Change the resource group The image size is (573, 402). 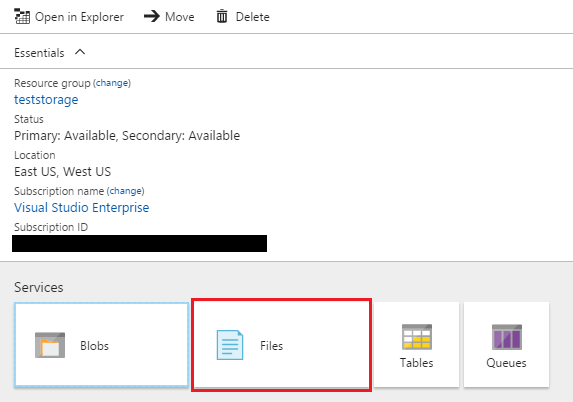click(112, 83)
